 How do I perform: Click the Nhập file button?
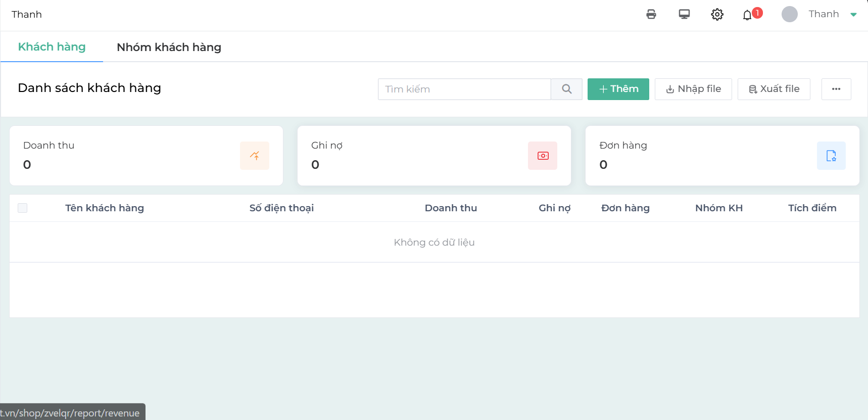point(693,89)
